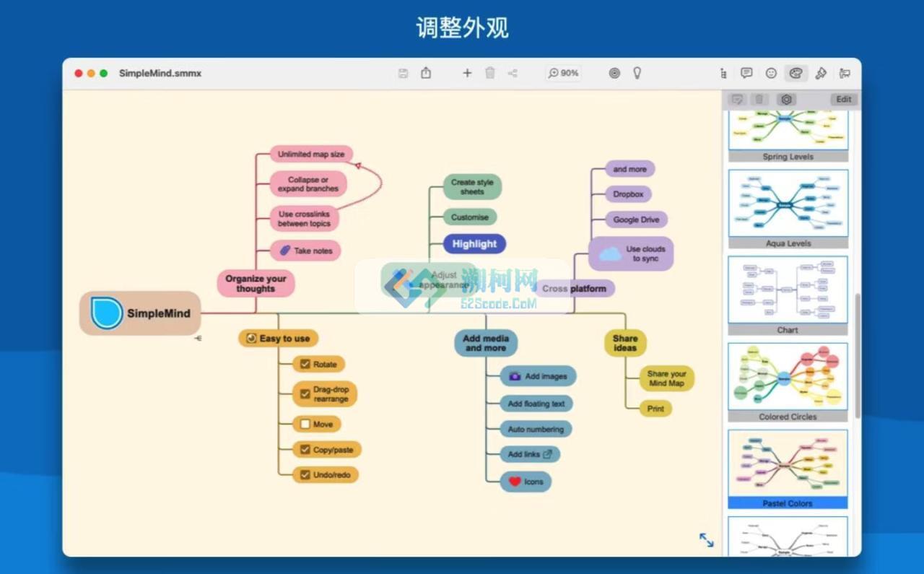Screen dimensions: 924x574
Task: Click the target focus icon
Action: 614,73
